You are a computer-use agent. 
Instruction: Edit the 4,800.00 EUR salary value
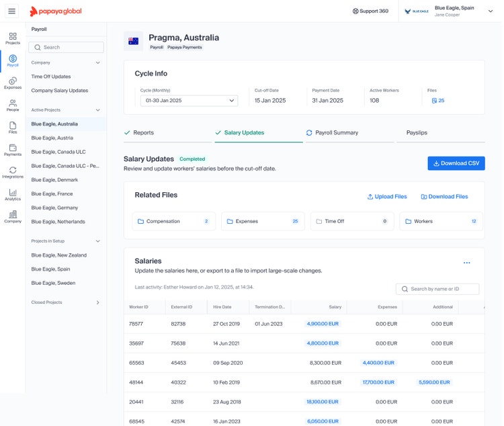pyautogui.click(x=323, y=343)
